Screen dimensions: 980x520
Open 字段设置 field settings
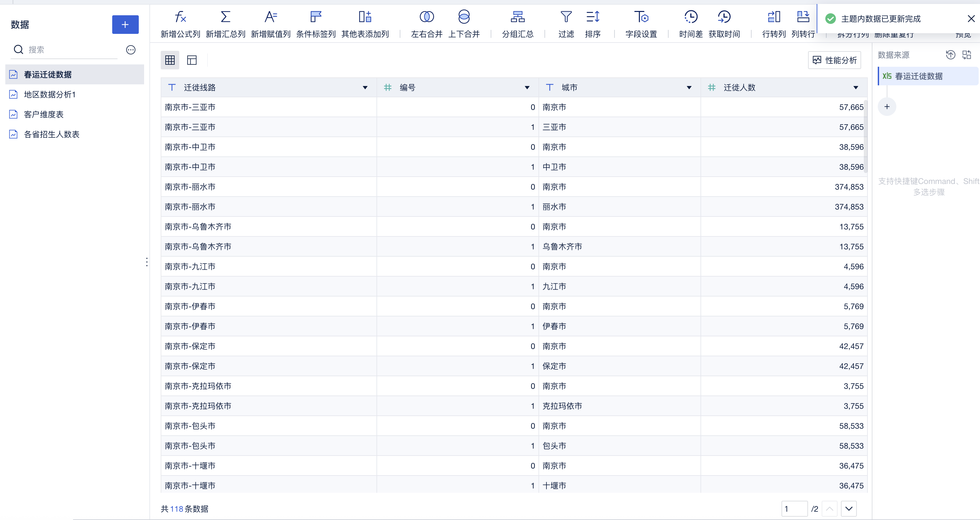pyautogui.click(x=641, y=17)
